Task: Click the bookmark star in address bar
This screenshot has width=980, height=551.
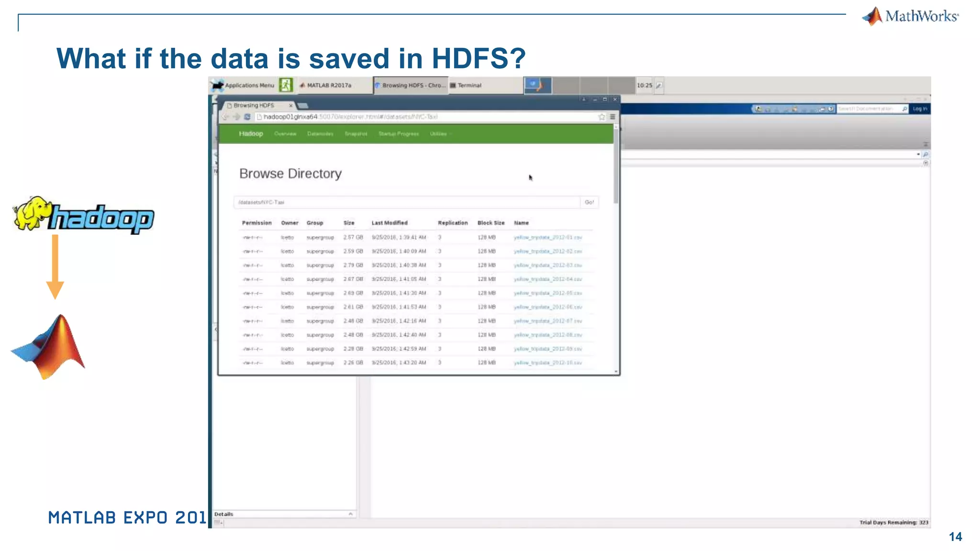Action: (x=601, y=117)
